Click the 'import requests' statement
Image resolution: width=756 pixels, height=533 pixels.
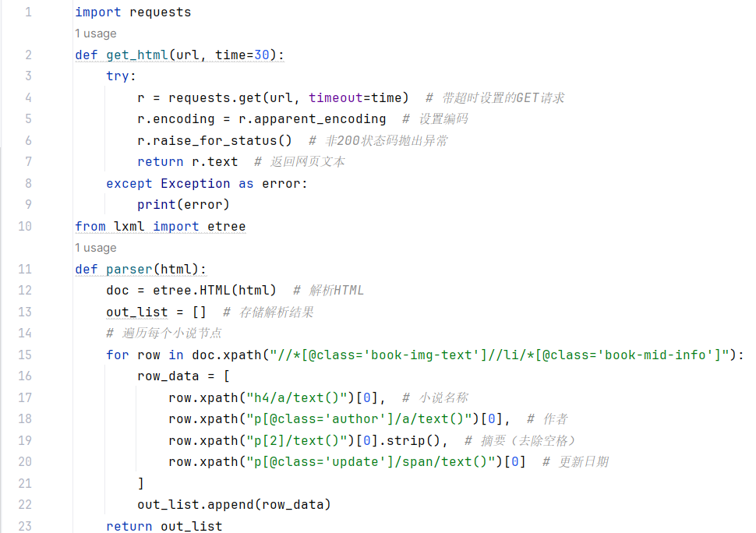click(133, 12)
